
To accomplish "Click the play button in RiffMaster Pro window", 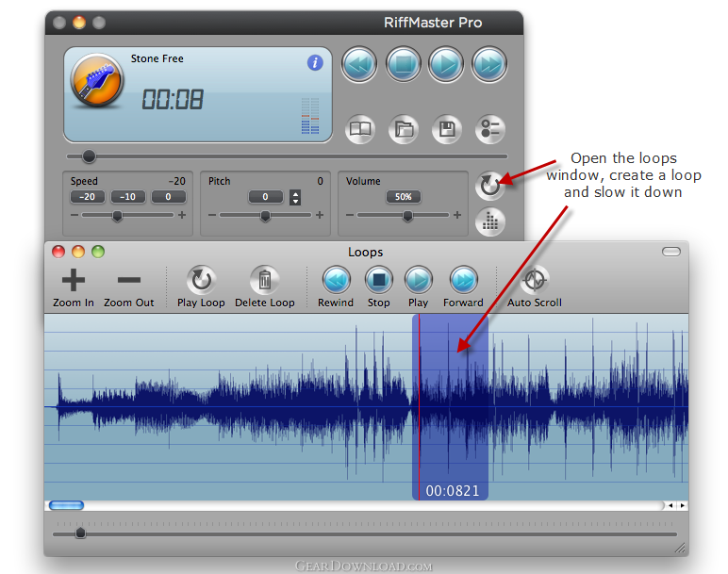I will 446,64.
